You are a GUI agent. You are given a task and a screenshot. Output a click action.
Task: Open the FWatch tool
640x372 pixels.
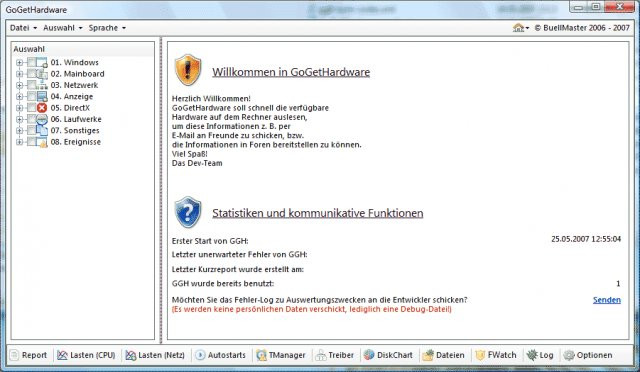coord(496,355)
